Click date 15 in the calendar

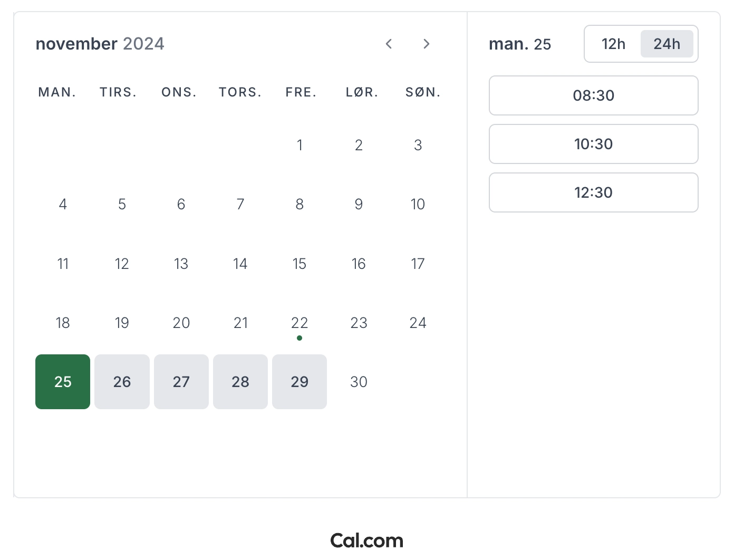tap(300, 264)
